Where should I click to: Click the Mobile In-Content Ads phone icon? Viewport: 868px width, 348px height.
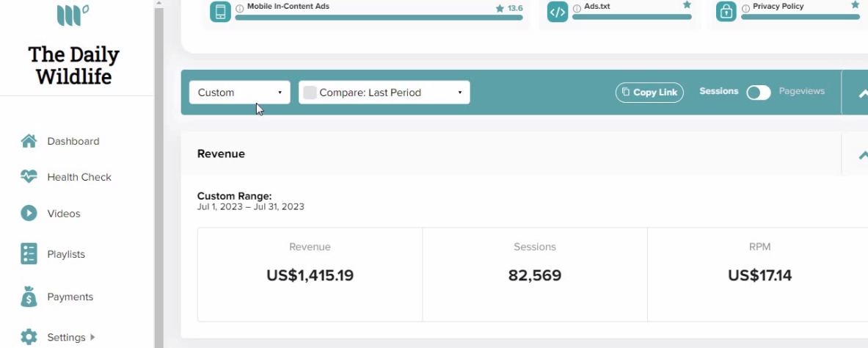220,12
